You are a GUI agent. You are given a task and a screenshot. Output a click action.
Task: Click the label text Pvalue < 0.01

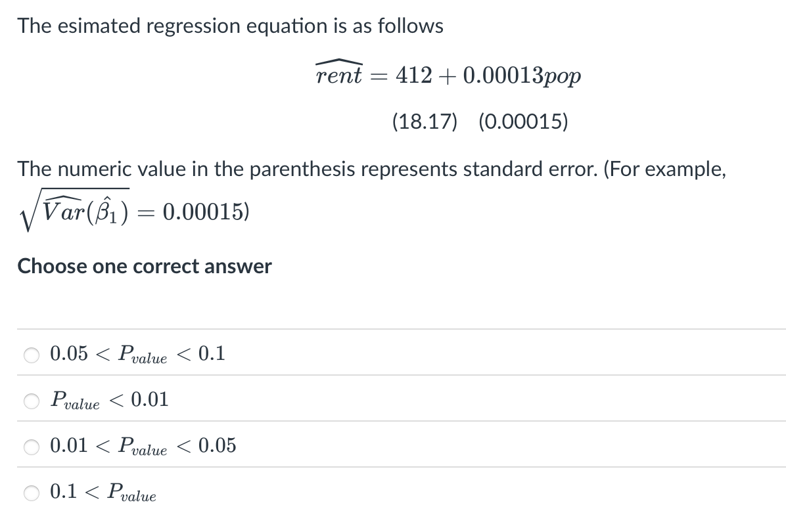(x=108, y=401)
